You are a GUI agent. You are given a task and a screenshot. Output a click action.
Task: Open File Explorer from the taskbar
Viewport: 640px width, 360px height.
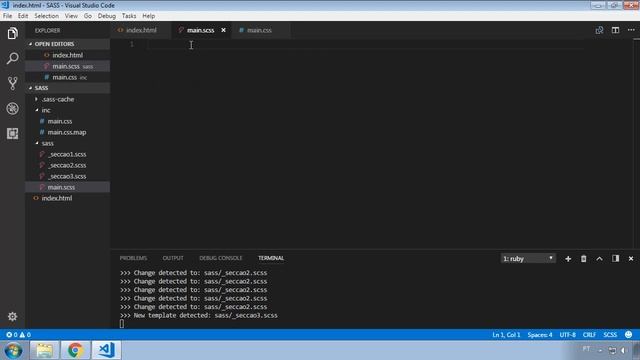44,350
